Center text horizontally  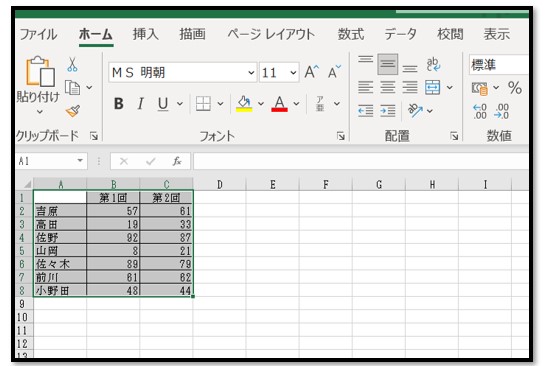388,87
